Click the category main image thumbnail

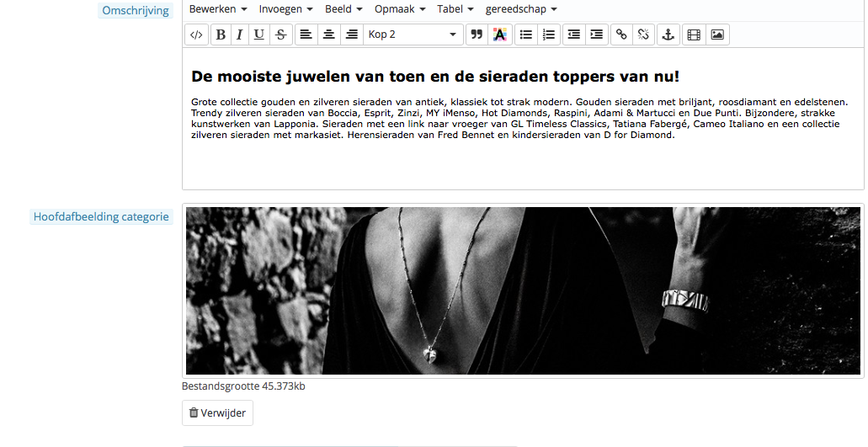point(523,291)
